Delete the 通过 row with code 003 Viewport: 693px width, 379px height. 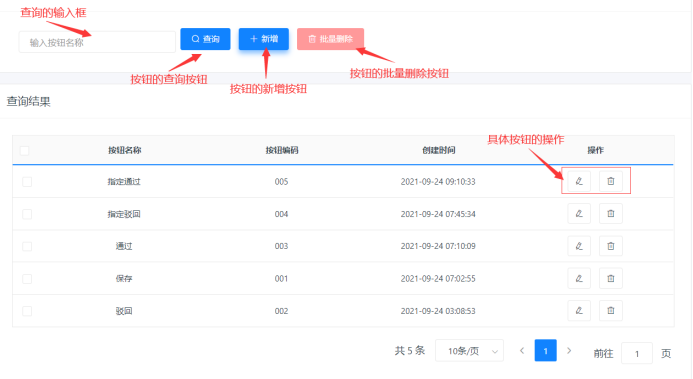tap(611, 246)
